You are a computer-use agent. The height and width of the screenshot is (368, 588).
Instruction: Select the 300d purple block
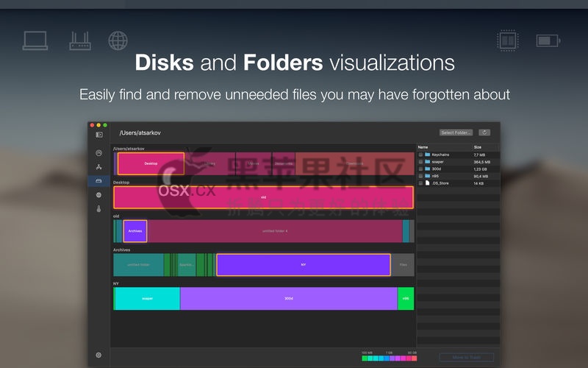point(289,299)
